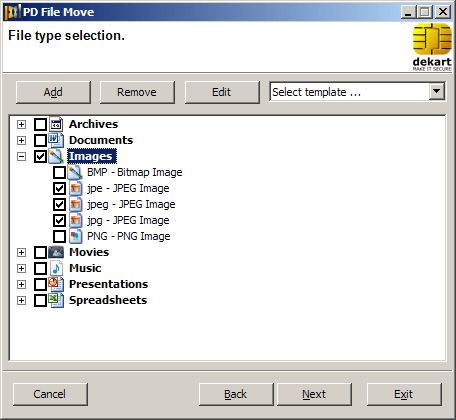Viewport: 456px width, 420px height.
Task: Check the Documents checkbox
Action: [40, 140]
